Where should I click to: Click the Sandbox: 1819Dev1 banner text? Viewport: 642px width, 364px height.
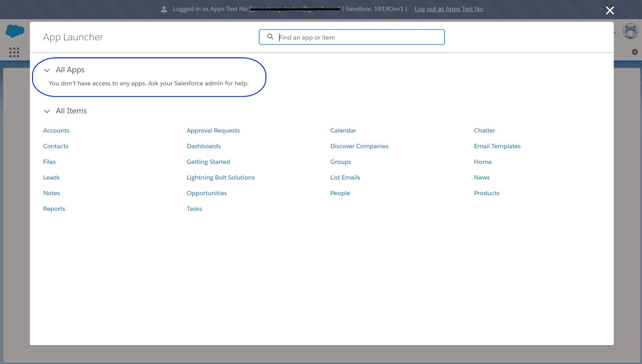[374, 9]
